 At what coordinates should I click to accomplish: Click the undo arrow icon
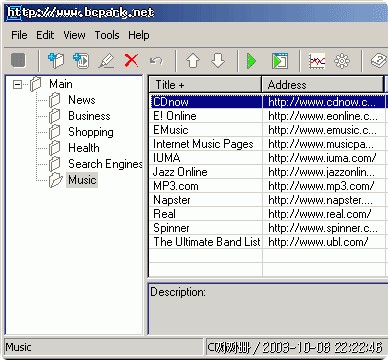(156, 61)
